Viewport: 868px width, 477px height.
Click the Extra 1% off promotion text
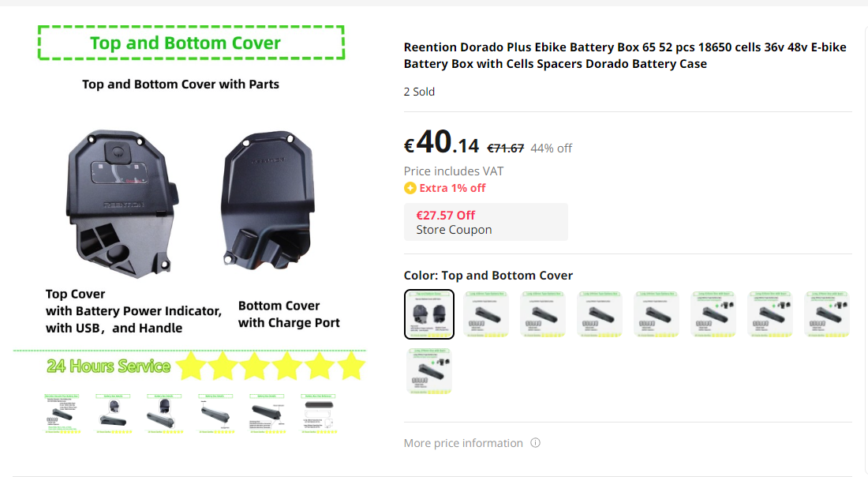(x=452, y=188)
